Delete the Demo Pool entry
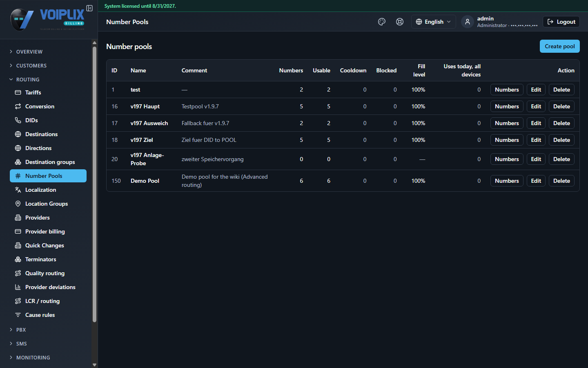This screenshot has height=368, width=588. point(561,181)
